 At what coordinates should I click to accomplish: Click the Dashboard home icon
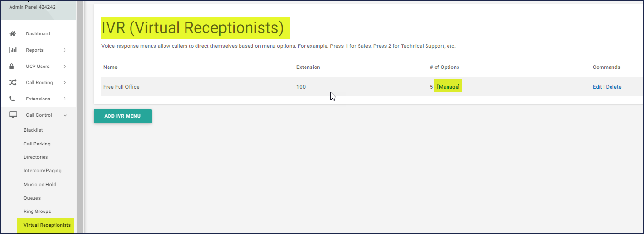[13, 34]
